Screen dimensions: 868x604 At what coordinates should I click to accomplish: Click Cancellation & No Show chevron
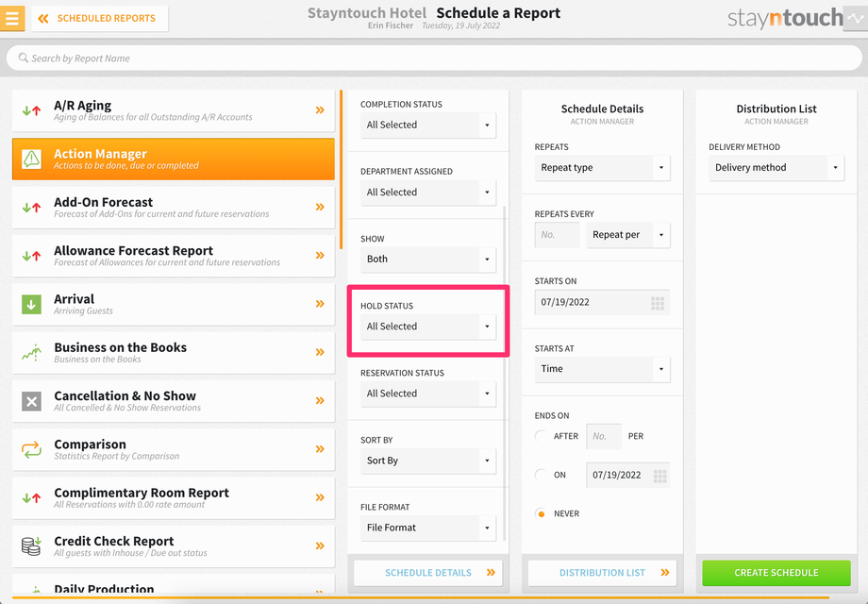coord(320,400)
